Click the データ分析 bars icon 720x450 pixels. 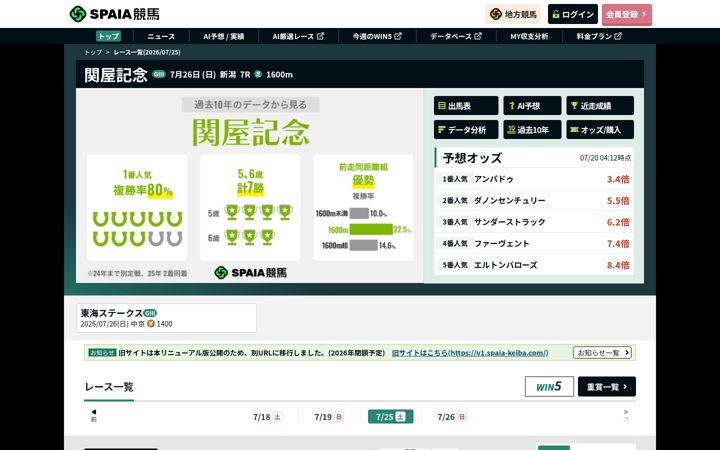442,129
